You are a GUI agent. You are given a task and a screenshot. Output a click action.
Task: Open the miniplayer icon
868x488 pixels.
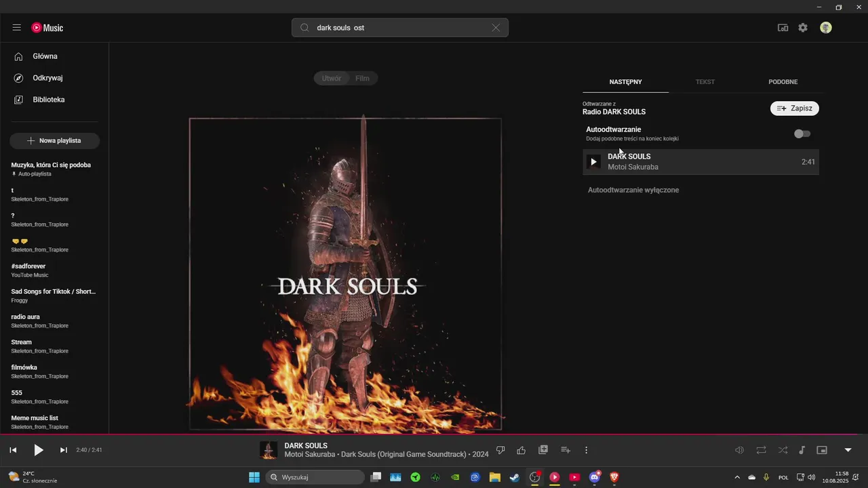pyautogui.click(x=822, y=450)
